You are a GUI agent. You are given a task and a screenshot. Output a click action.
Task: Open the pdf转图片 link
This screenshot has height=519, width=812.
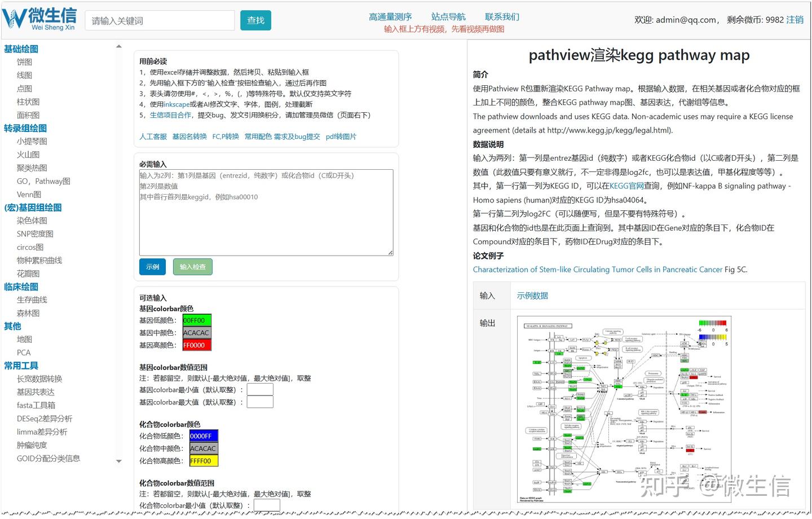341,137
